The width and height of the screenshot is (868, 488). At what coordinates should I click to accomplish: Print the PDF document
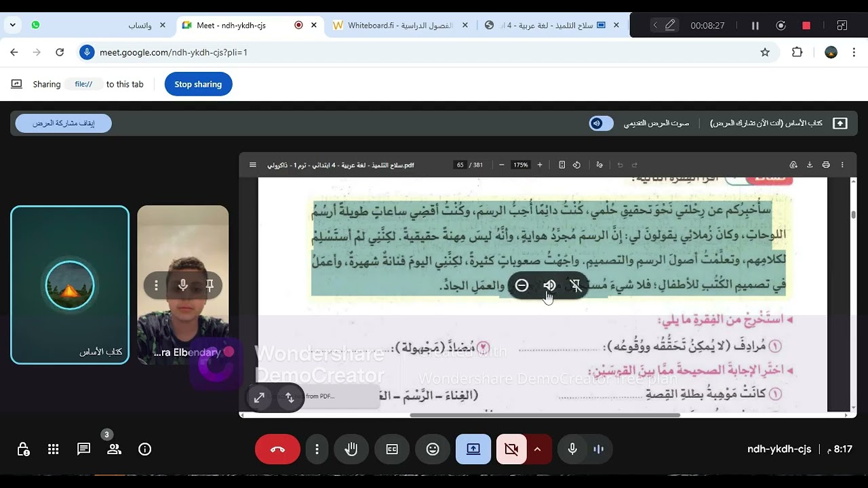[x=826, y=165]
